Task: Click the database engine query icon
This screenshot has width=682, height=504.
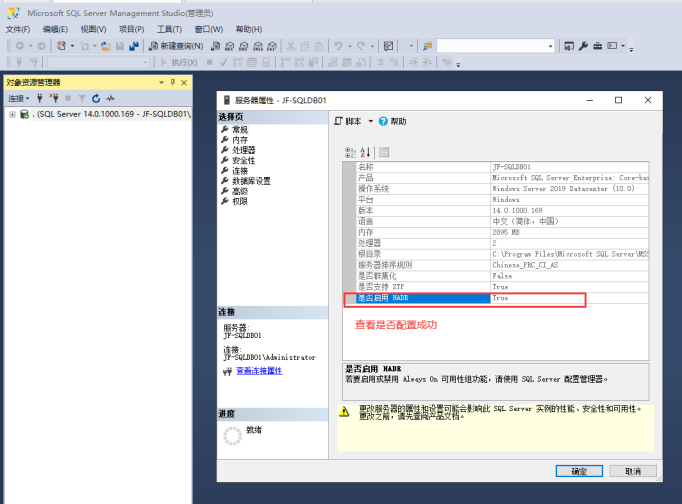Action: pyautogui.click(x=216, y=46)
